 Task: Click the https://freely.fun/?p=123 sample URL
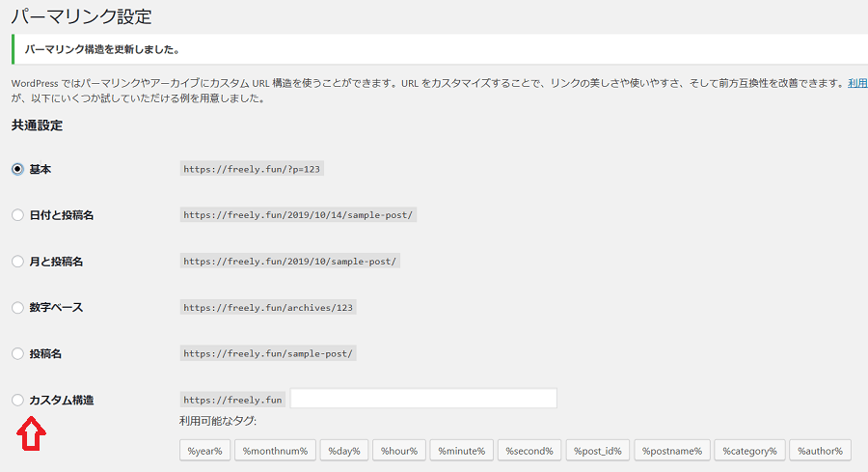pyautogui.click(x=252, y=169)
